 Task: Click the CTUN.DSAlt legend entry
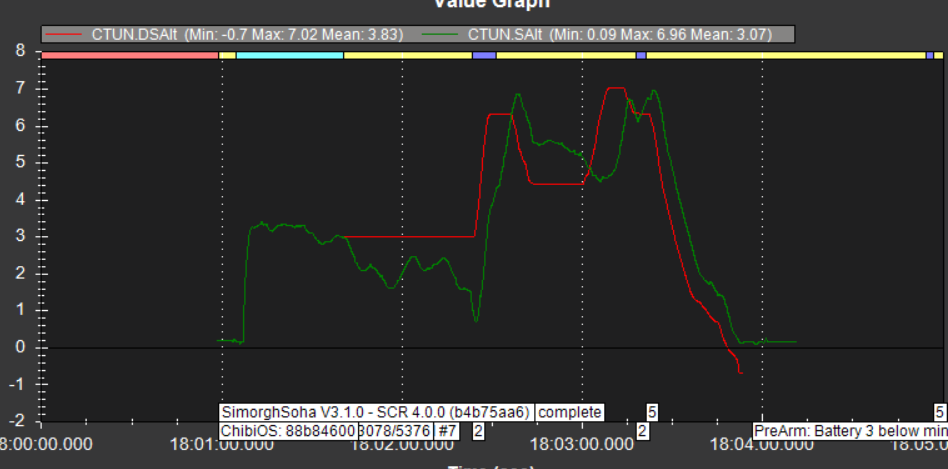pos(224,34)
